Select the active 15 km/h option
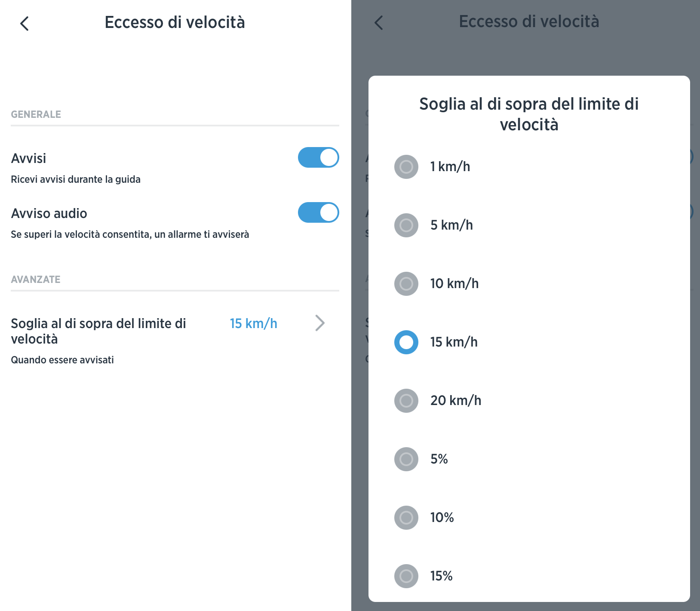The width and height of the screenshot is (700, 611). (x=406, y=342)
